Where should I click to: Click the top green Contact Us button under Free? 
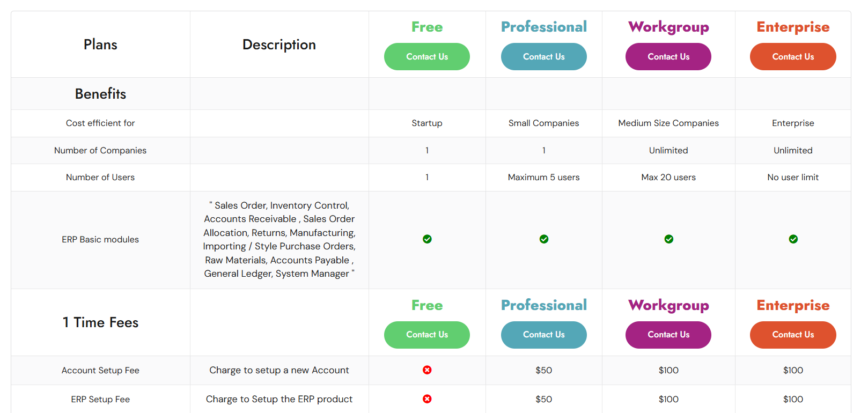(427, 57)
